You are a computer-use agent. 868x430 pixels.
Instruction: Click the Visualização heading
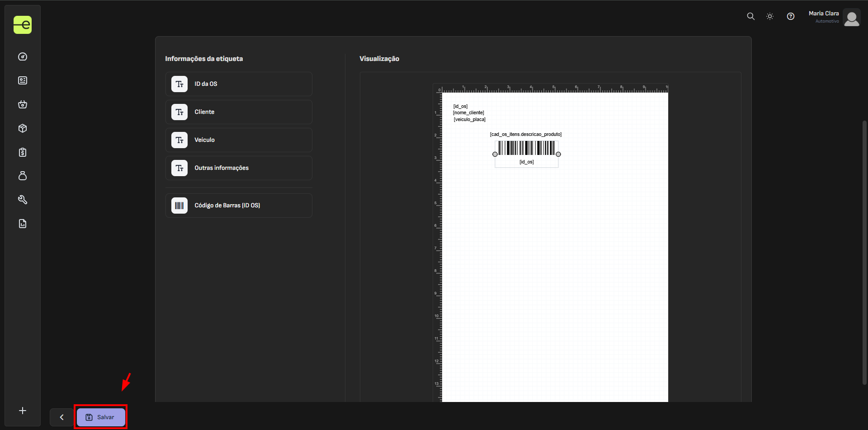point(379,59)
